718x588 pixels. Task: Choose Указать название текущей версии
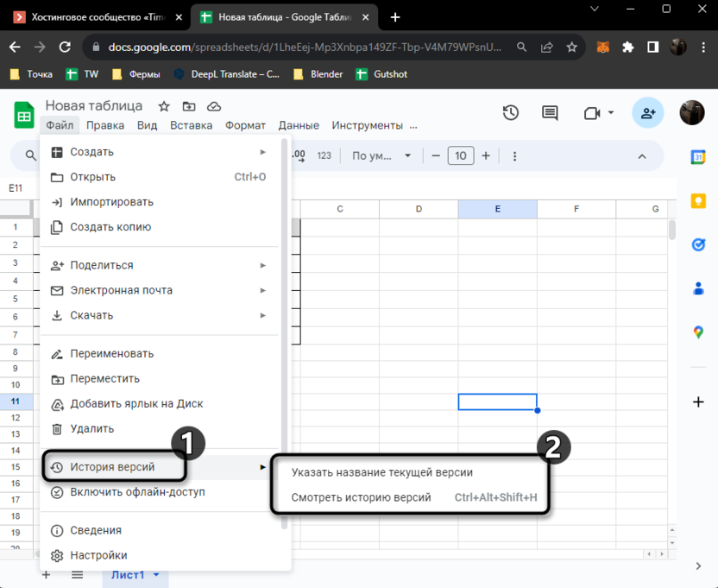coord(382,472)
